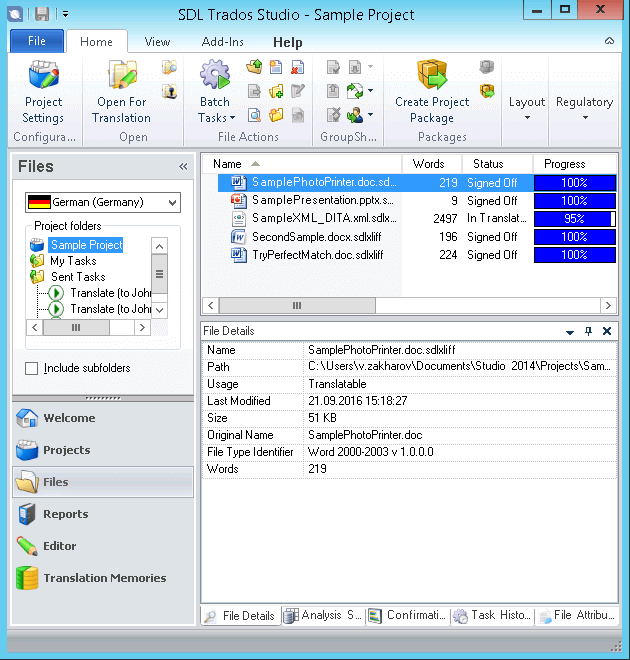Toggle File Details panel pin
The width and height of the screenshot is (630, 660).
pos(588,331)
